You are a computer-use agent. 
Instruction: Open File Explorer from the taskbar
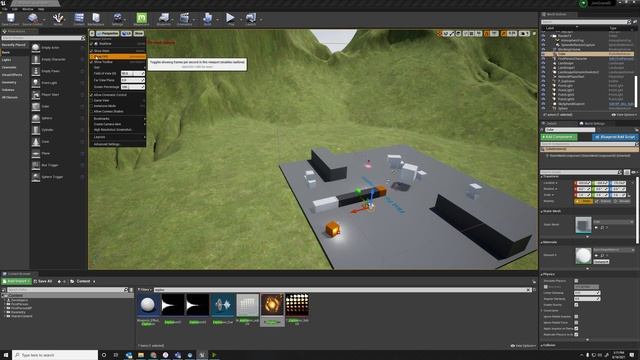coord(141,355)
